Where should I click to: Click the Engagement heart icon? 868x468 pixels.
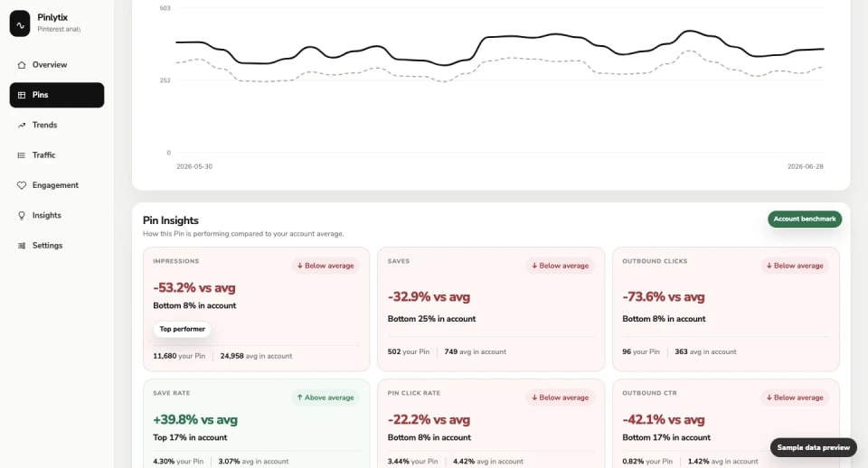(x=22, y=185)
